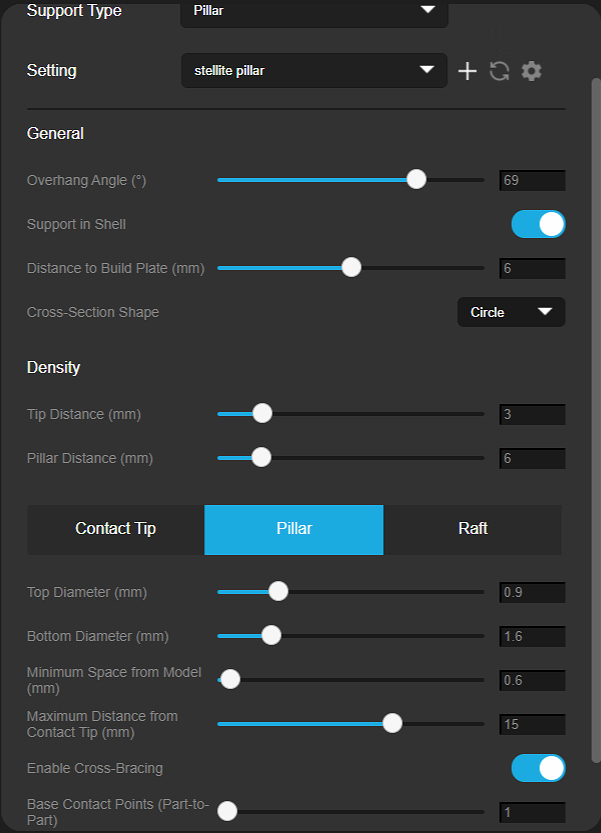The width and height of the screenshot is (601, 833).
Task: Toggle the Support in Shell switch
Action: click(x=538, y=224)
